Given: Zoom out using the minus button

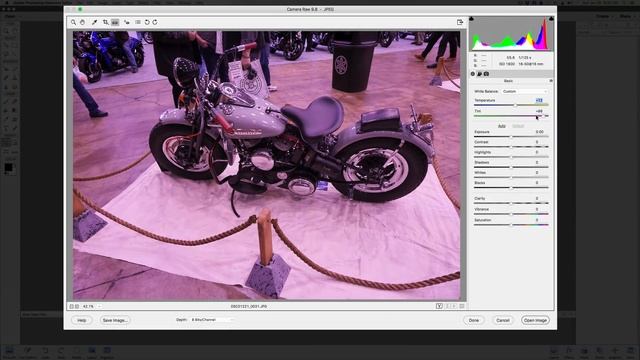Looking at the screenshot, I should click(71, 306).
